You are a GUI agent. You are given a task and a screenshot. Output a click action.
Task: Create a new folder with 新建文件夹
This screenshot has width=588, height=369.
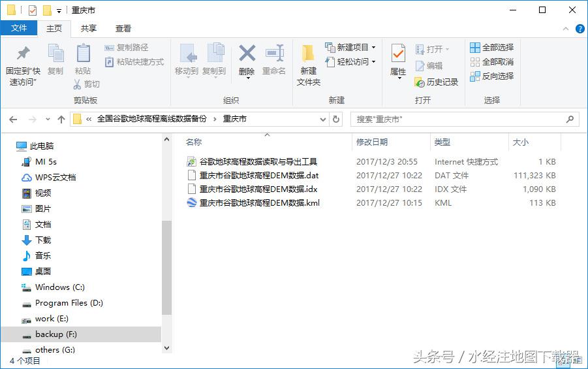[x=309, y=65]
